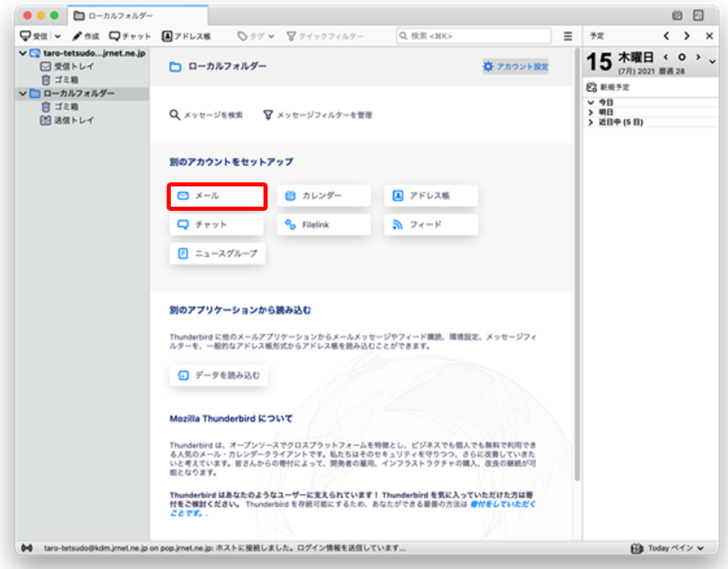Viewport: 728px width, 569px height.
Task: Set up a Filelink account
Action: [x=324, y=225]
